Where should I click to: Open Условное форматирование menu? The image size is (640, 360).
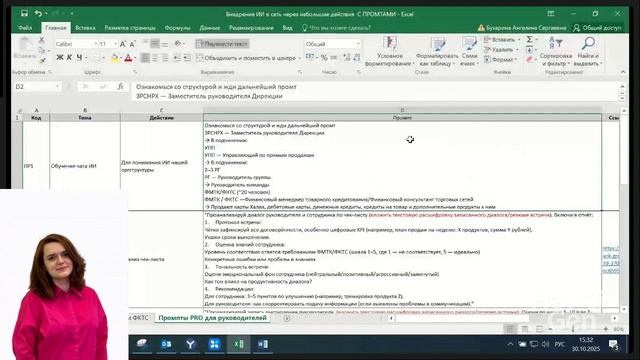(389, 51)
